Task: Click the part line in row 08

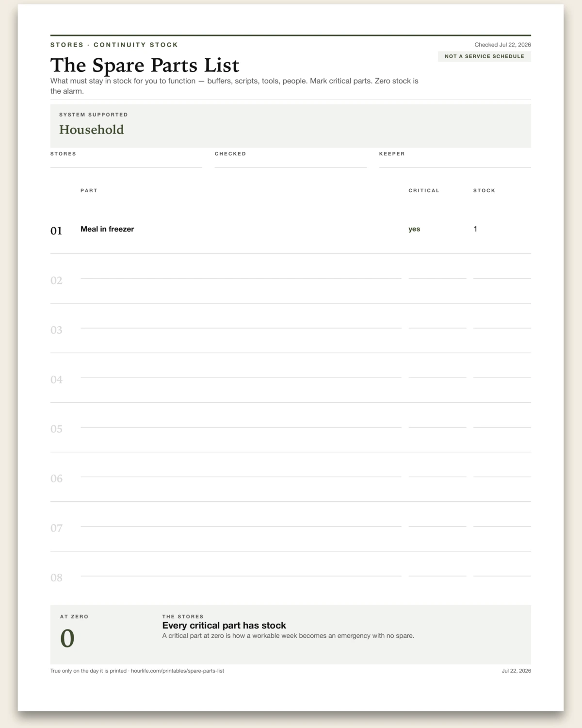Action: pyautogui.click(x=241, y=571)
